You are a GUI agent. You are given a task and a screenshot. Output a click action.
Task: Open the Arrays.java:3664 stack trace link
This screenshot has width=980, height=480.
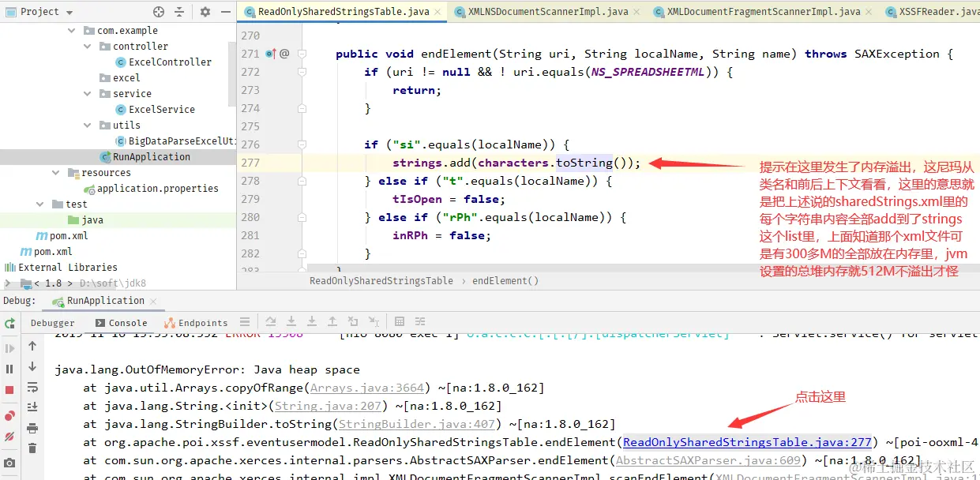pos(368,388)
